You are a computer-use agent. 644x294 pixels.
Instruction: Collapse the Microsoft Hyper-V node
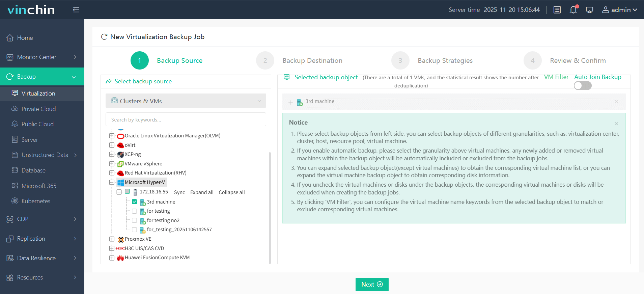[x=112, y=182]
